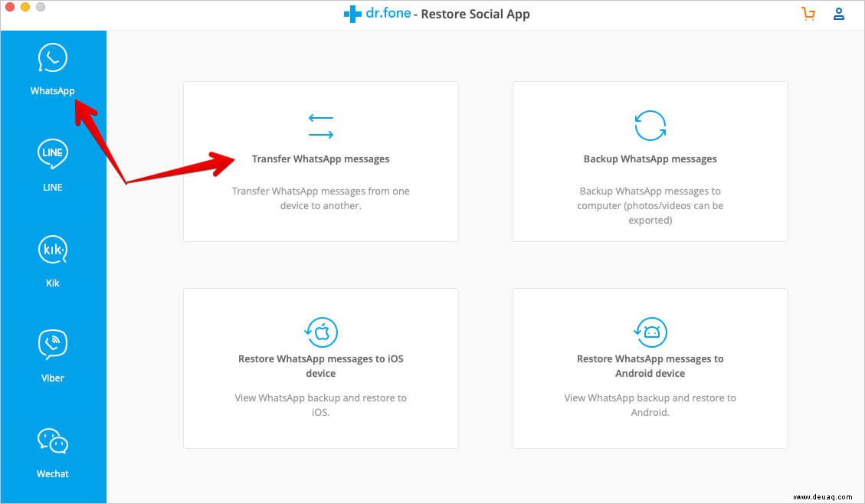Click the shopping cart icon
The width and height of the screenshot is (865, 504).
[808, 14]
